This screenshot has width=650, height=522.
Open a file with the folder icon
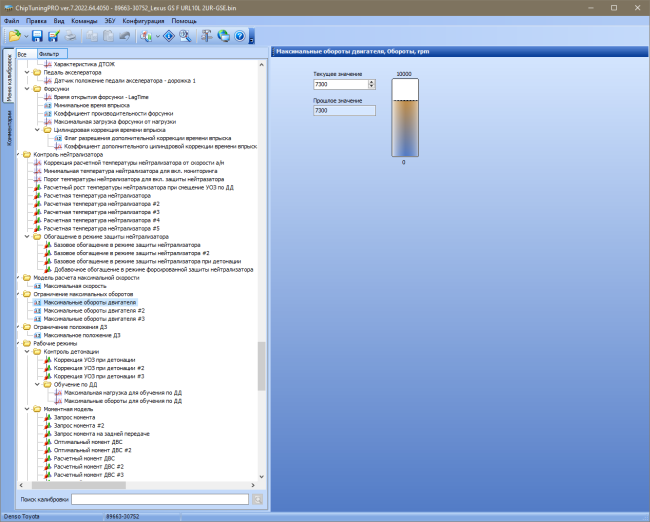tap(14, 36)
